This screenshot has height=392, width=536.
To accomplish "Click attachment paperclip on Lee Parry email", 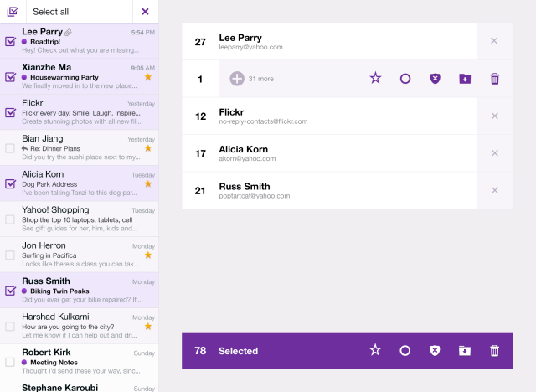I will (x=69, y=33).
